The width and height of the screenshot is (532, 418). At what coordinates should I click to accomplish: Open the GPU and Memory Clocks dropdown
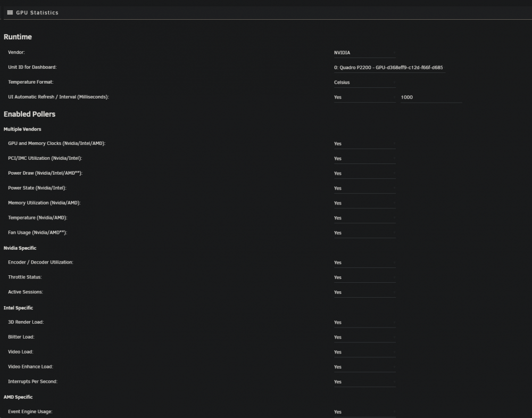[365, 144]
